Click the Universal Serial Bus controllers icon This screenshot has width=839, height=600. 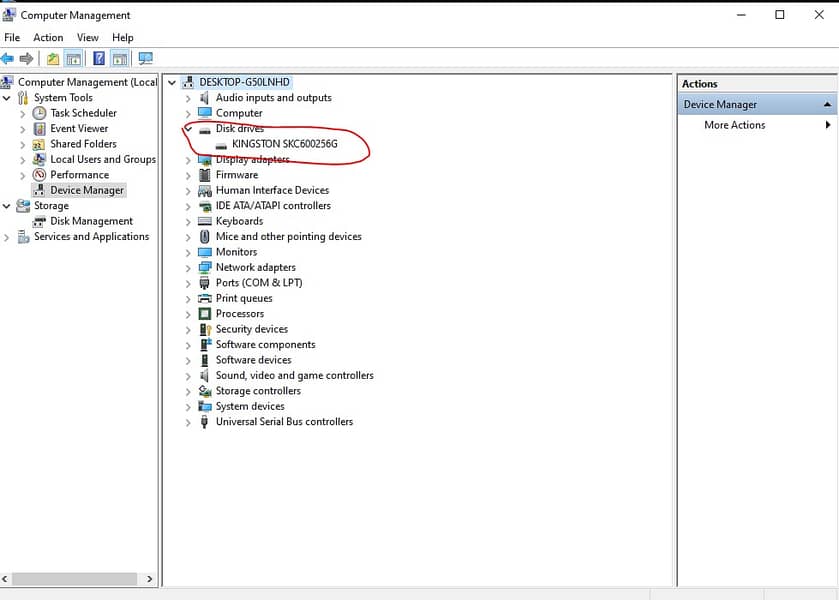point(204,422)
